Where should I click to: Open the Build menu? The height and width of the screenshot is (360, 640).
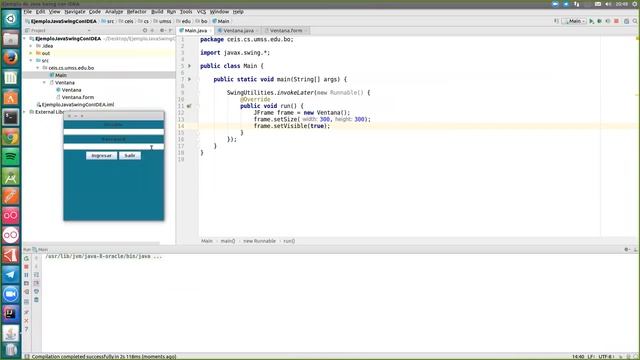[x=157, y=12]
